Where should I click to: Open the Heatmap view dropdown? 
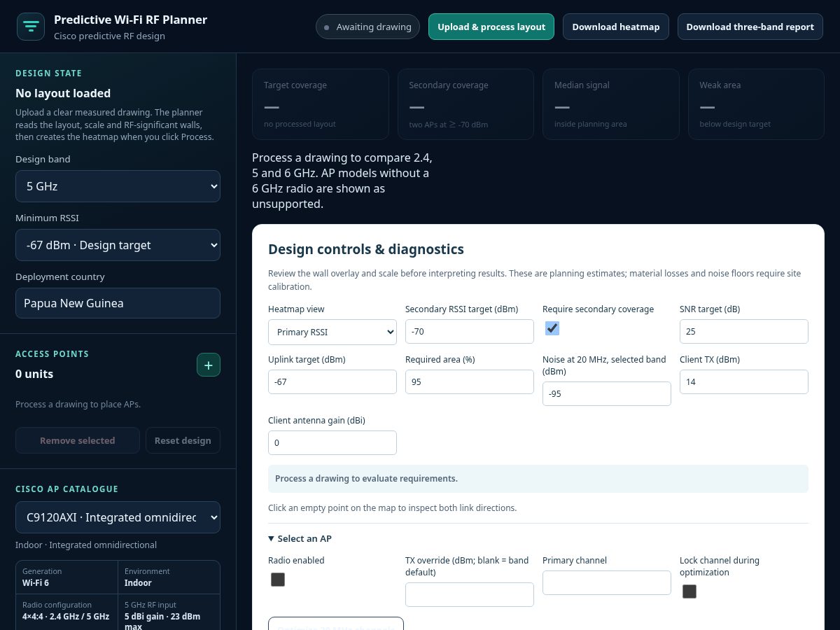pos(332,332)
